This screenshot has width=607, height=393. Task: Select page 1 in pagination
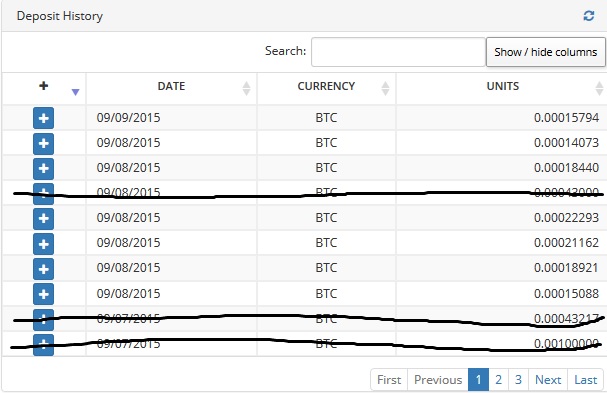[x=478, y=380]
